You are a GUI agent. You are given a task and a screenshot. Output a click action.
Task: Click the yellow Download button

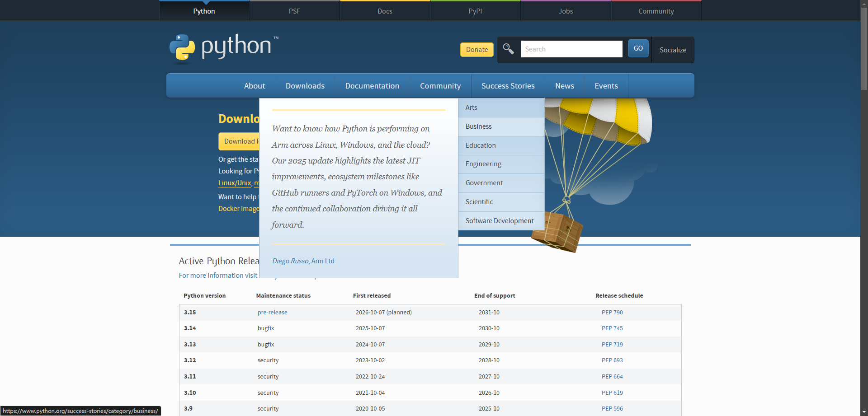(x=239, y=141)
